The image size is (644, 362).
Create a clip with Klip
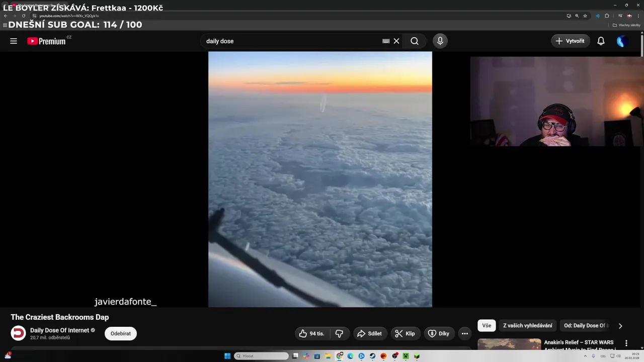coord(406,333)
